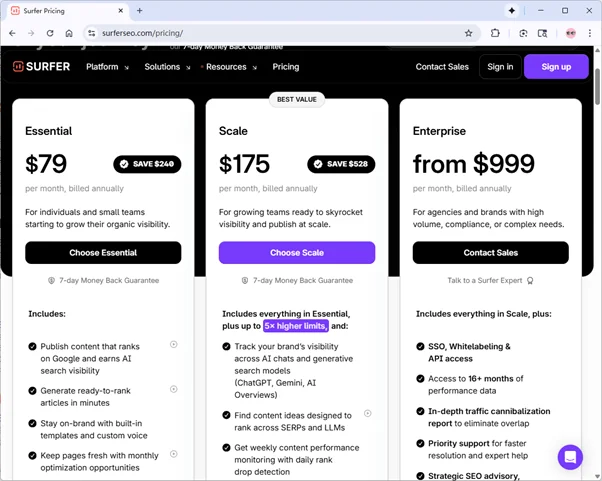Open Chrome three-dot menu
This screenshot has width=602, height=481.
tap(588, 33)
